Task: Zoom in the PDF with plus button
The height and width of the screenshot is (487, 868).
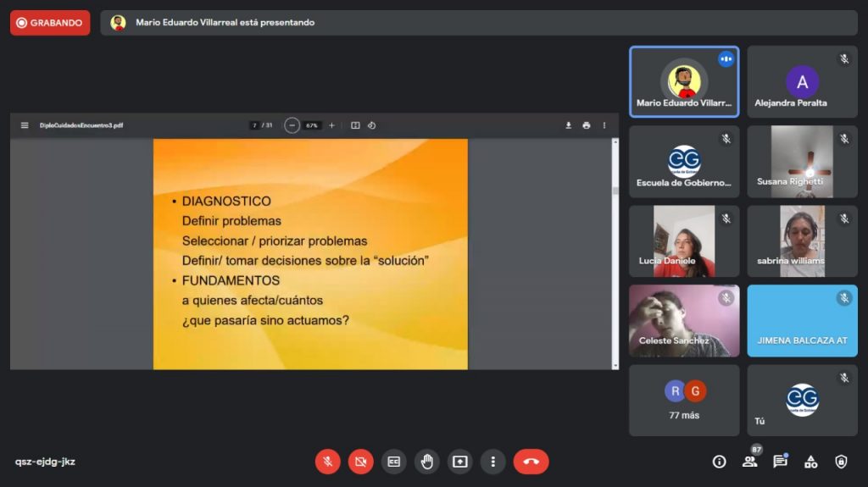Action: [331, 125]
